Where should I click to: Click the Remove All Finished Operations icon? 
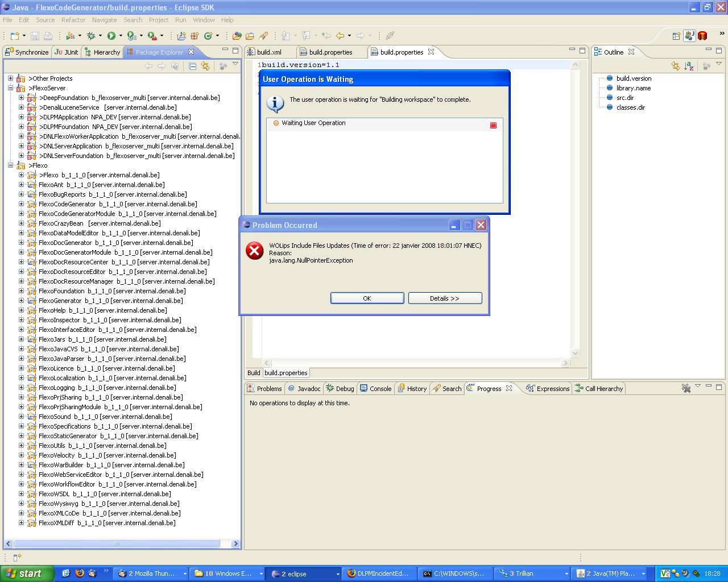(686, 388)
